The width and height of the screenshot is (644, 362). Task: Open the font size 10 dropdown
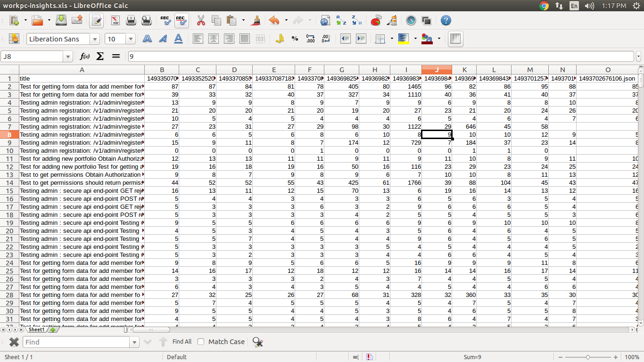131,39
